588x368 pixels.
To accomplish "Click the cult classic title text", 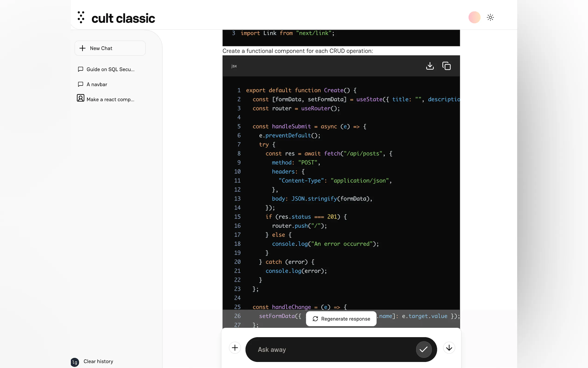I will [x=123, y=18].
